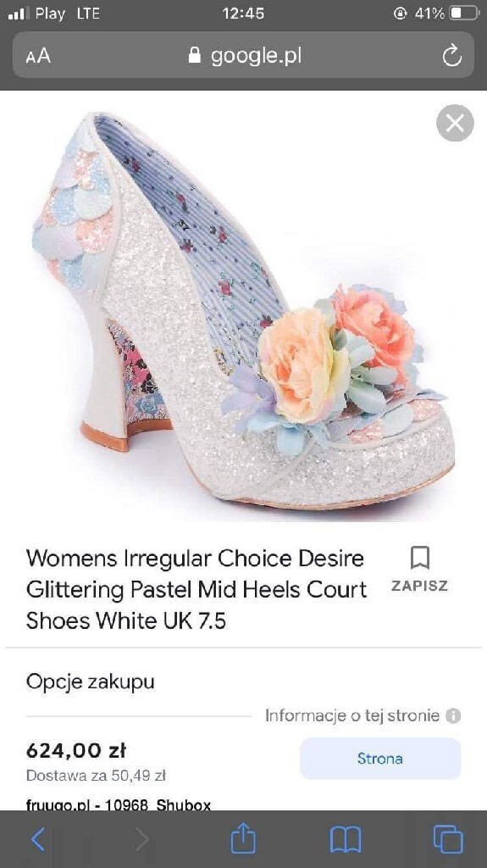Go back with Safari back arrow

coord(37,840)
